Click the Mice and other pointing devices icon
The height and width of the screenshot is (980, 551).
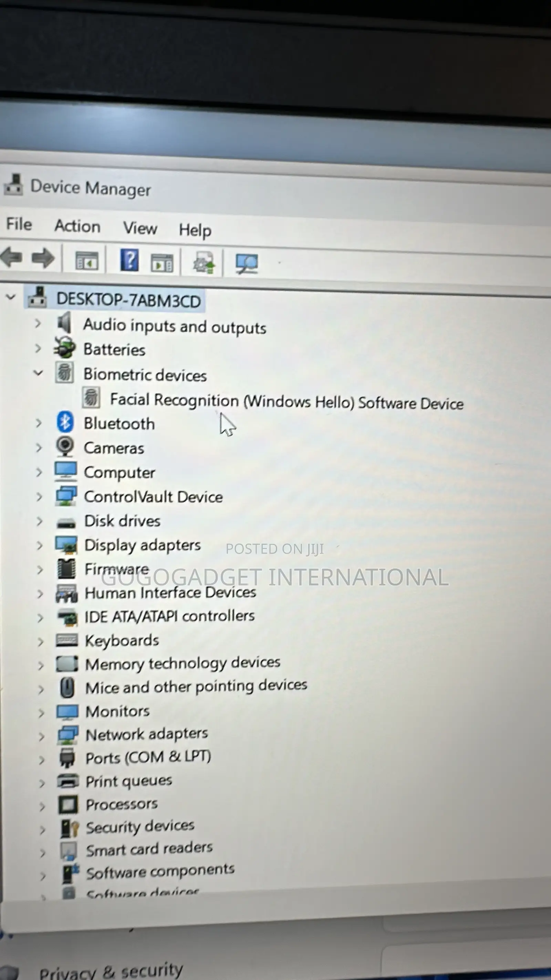click(x=68, y=688)
